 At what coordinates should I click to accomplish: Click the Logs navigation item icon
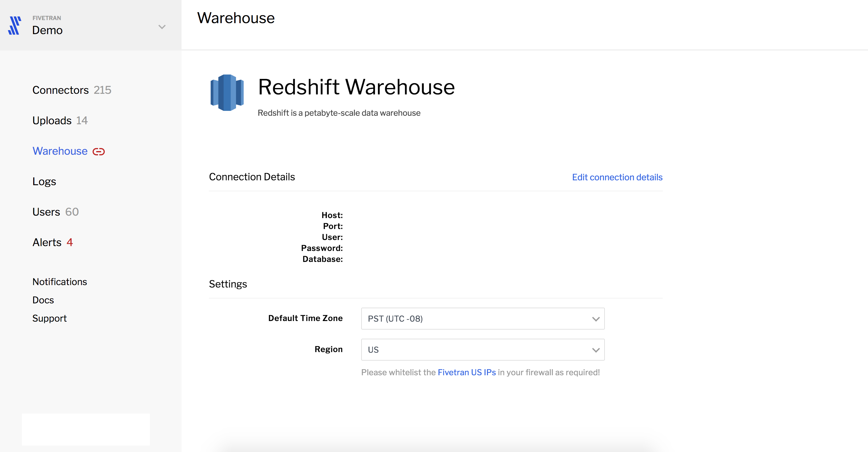pos(44,182)
